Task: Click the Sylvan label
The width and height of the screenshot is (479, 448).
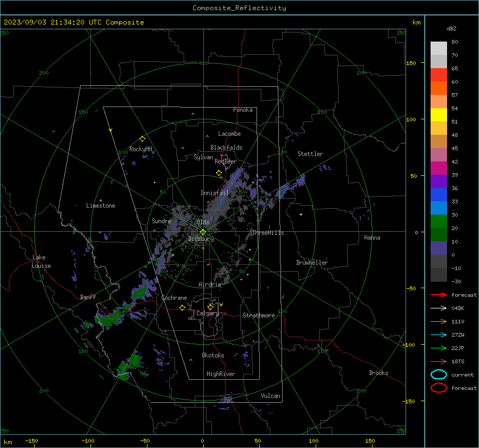Action: coord(203,157)
